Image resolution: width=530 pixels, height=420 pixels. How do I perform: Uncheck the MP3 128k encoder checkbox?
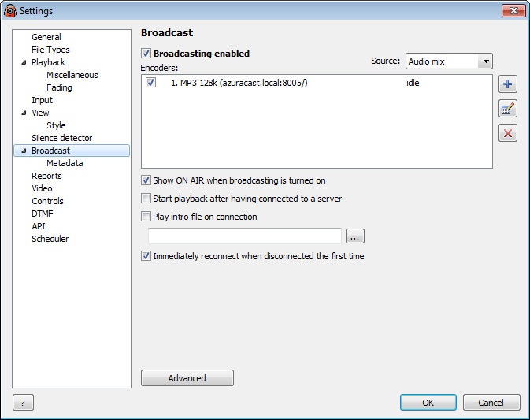point(150,83)
